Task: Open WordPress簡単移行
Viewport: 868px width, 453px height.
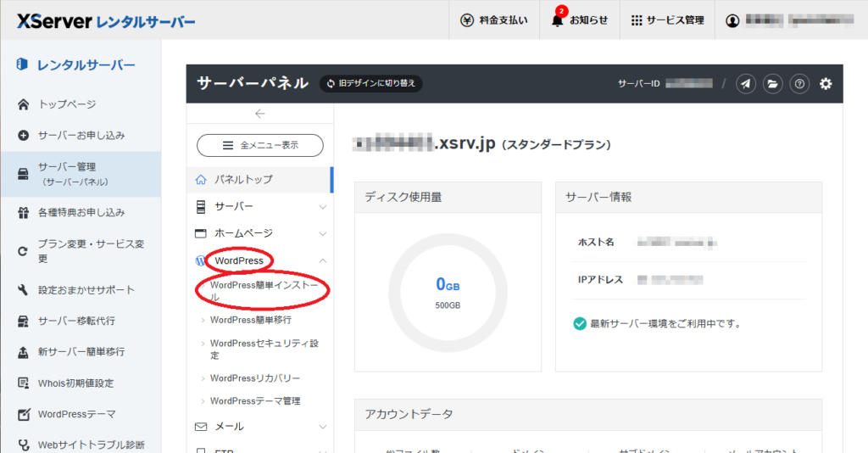Action: 251,320
